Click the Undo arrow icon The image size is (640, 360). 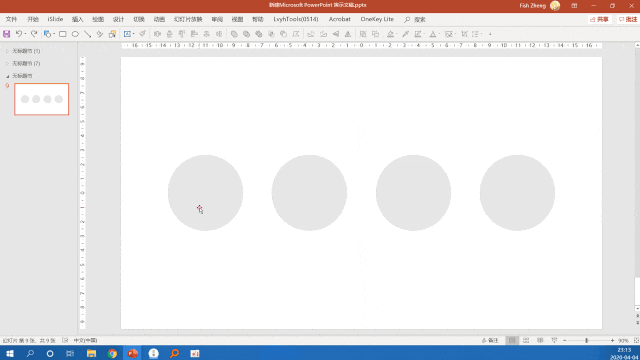pyautogui.click(x=18, y=34)
